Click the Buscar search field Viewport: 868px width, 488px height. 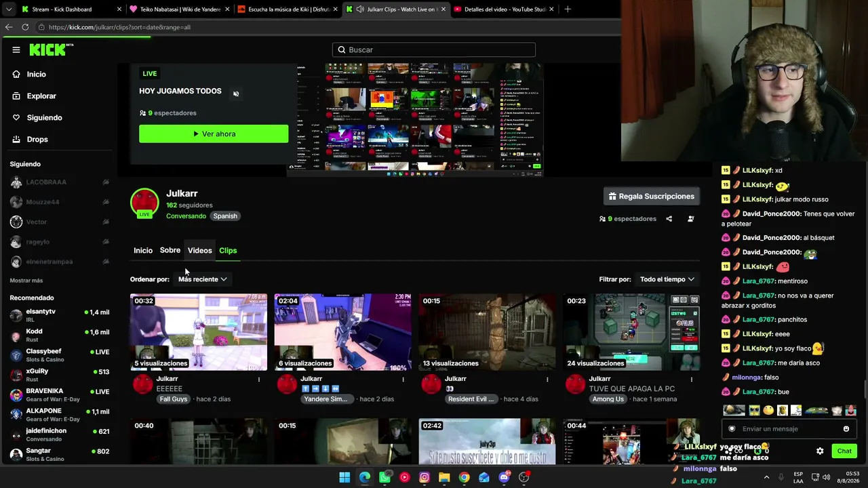click(434, 49)
